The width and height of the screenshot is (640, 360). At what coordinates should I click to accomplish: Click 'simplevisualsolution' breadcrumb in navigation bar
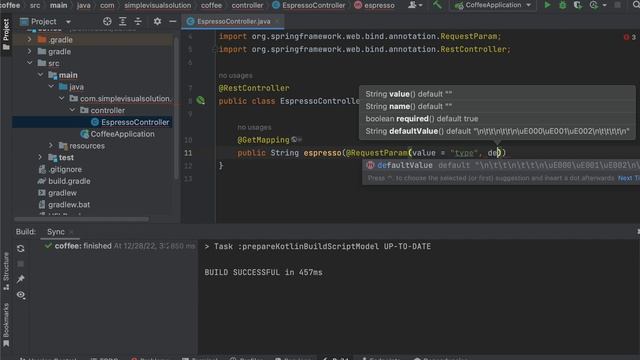[158, 5]
